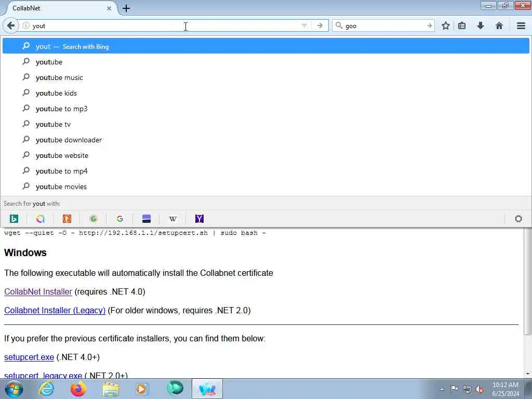Close the CollabNet tab

109,8
